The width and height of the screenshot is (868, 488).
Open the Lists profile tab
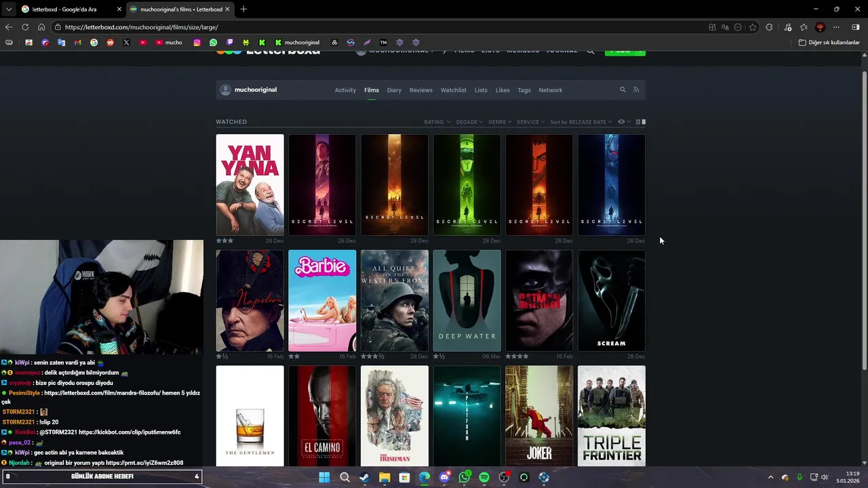click(x=481, y=90)
